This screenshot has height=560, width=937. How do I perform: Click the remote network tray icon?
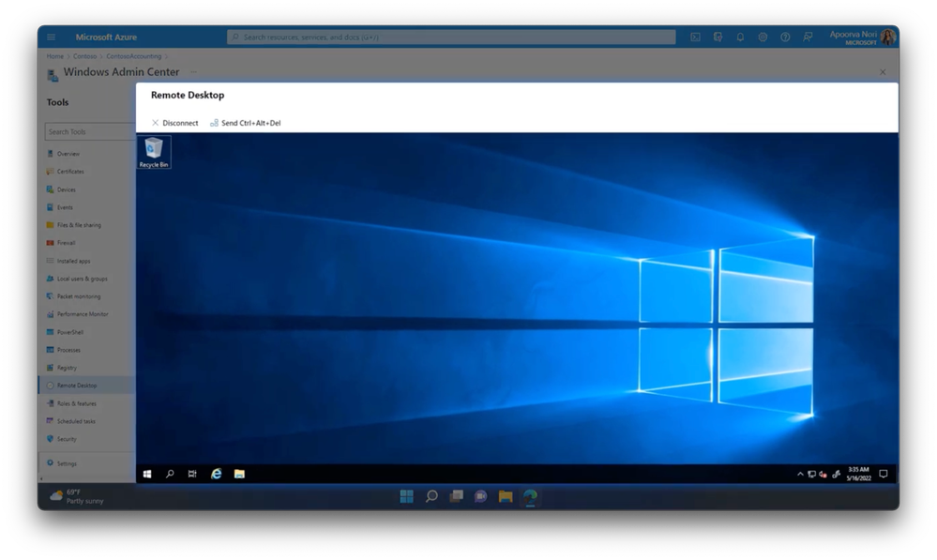click(811, 475)
